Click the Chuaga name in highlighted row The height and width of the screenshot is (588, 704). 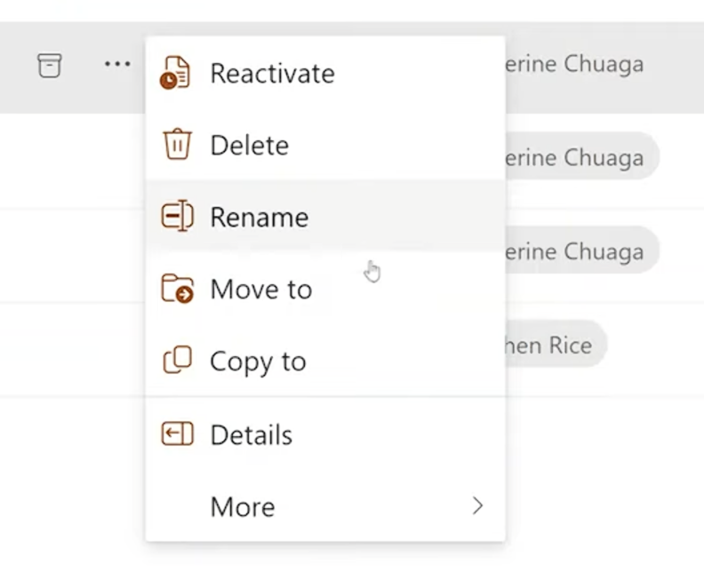pyautogui.click(x=574, y=64)
